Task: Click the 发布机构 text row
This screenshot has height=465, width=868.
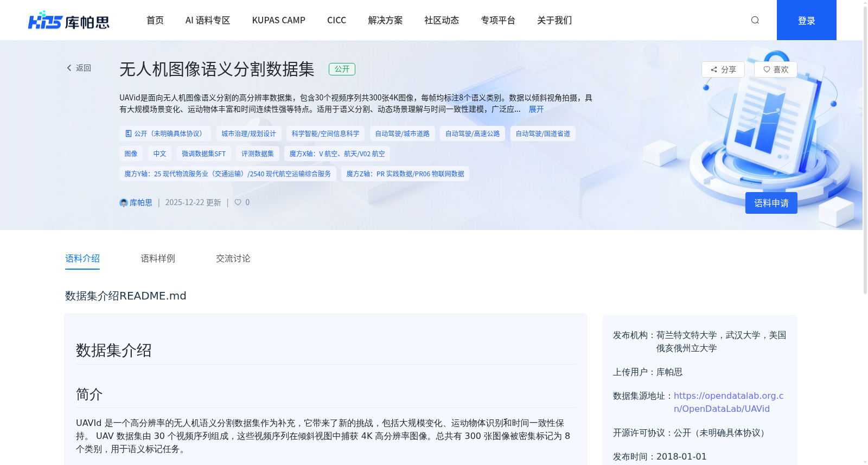Action: (x=700, y=341)
